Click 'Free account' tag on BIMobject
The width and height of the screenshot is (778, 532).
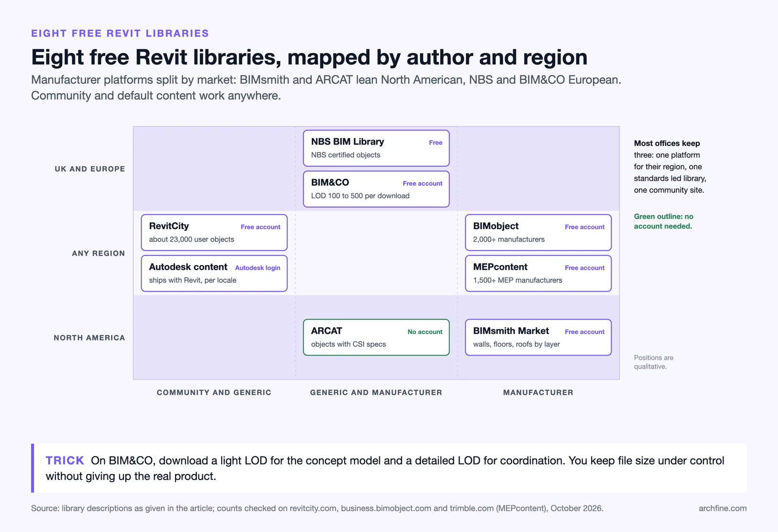tap(584, 227)
